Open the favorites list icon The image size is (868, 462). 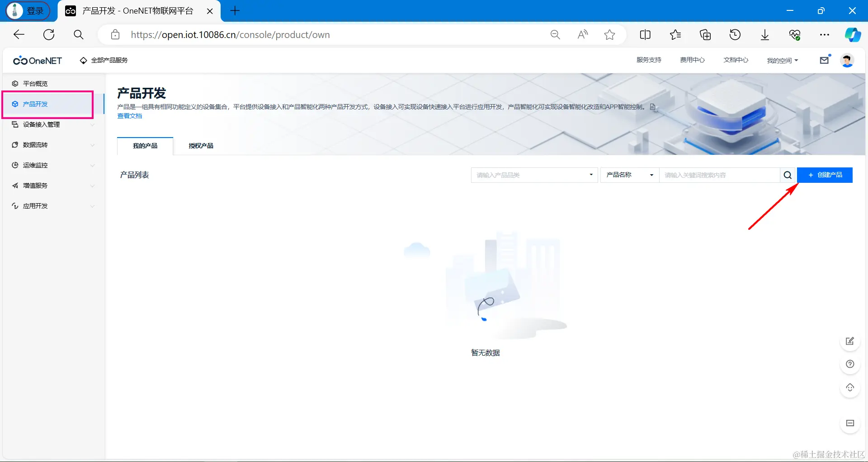pos(675,34)
